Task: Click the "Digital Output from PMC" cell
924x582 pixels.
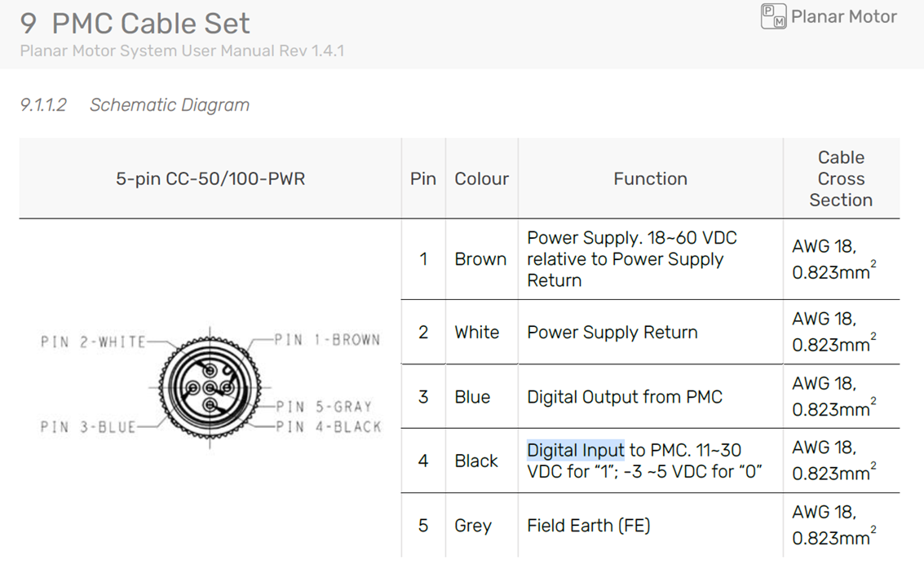Action: point(624,397)
